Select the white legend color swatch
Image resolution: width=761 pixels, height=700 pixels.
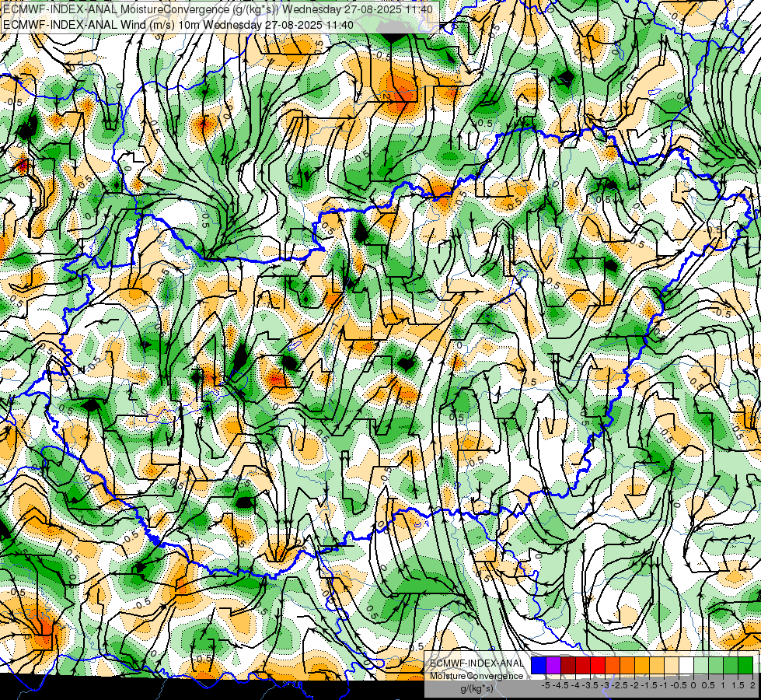pyautogui.click(x=686, y=665)
